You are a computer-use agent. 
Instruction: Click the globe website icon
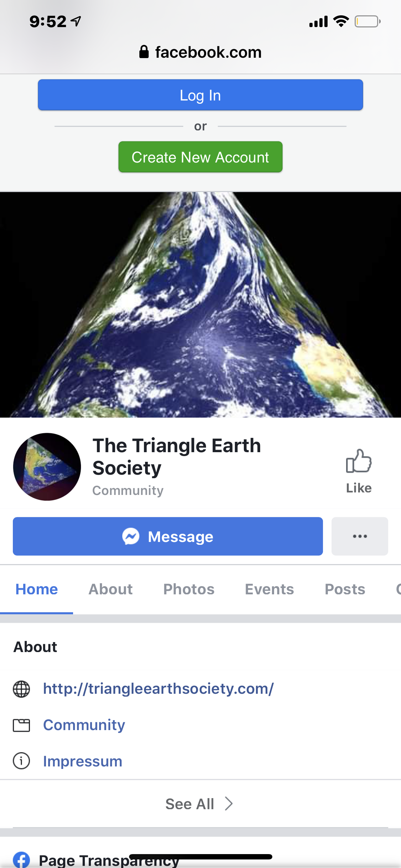click(21, 689)
